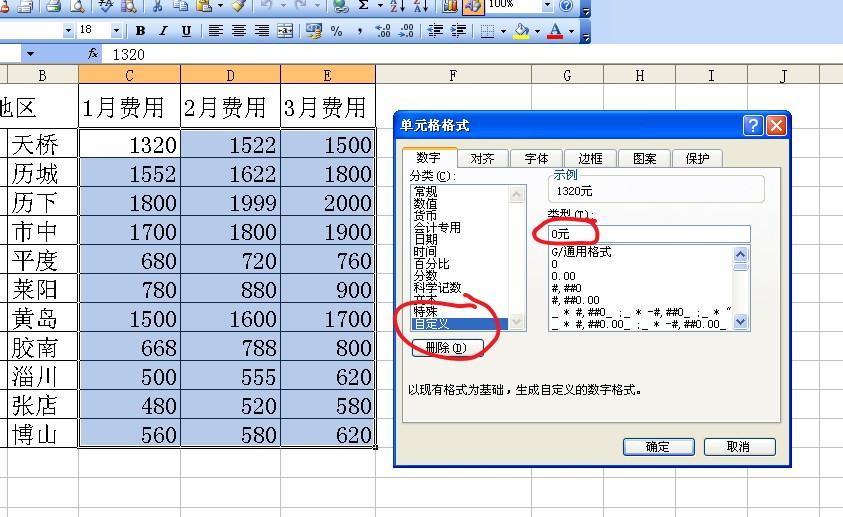Toggle italic formatting
The image size is (843, 517).
[x=163, y=31]
